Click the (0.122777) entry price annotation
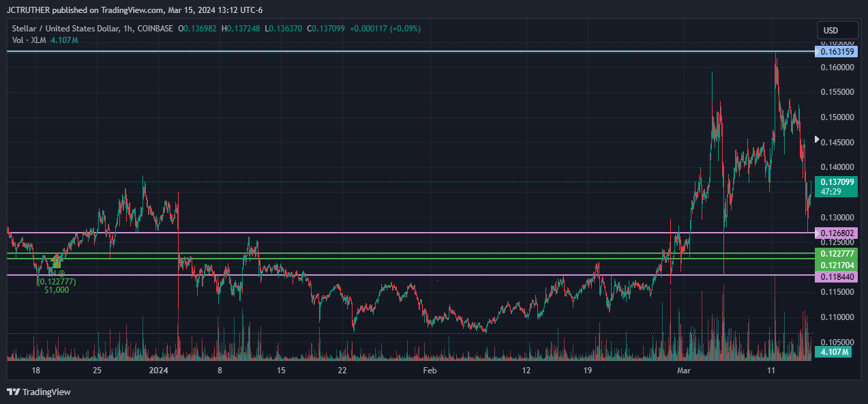The width and height of the screenshot is (868, 404). pyautogui.click(x=57, y=281)
